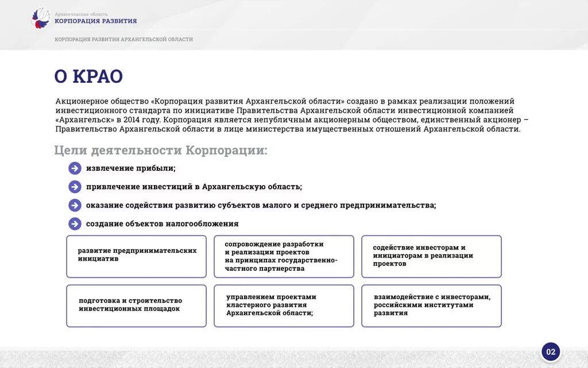Click the «КОРПОРАЦИЯ РАЗВИТИЯ» logo title

click(x=96, y=21)
